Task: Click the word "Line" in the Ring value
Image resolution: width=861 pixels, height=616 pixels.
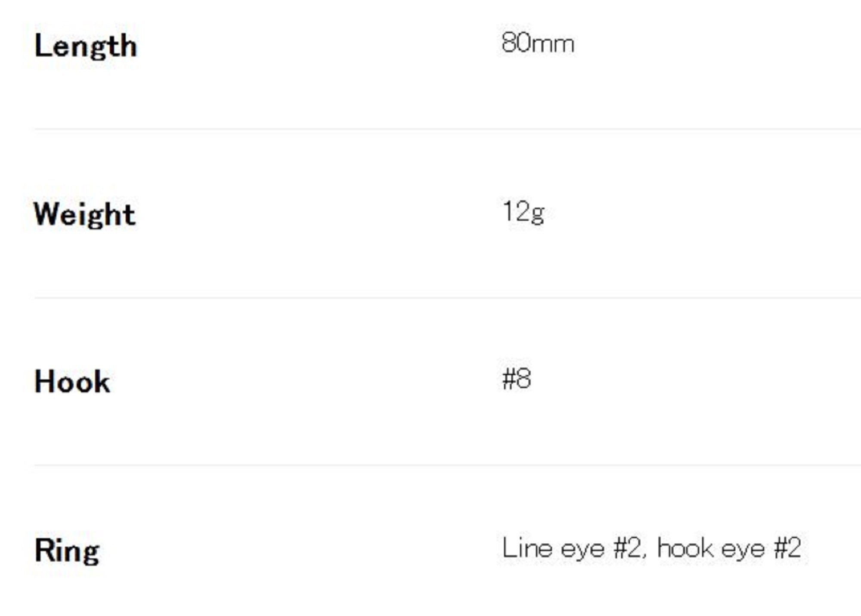Action: pyautogui.click(x=527, y=548)
